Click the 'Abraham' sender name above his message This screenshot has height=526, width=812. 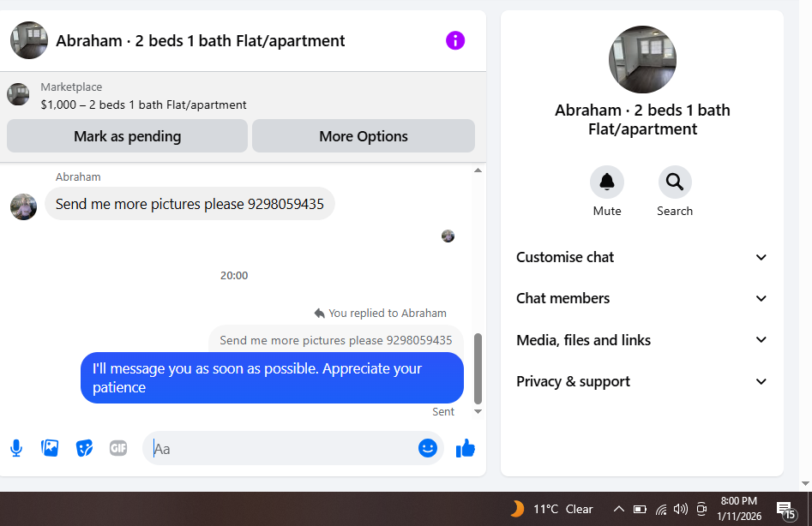[78, 176]
